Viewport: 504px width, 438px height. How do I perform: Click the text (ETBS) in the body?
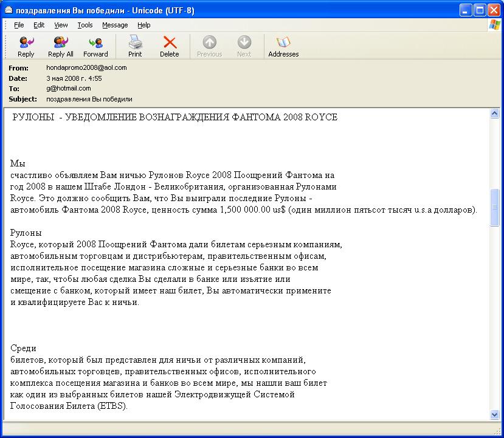point(112,406)
